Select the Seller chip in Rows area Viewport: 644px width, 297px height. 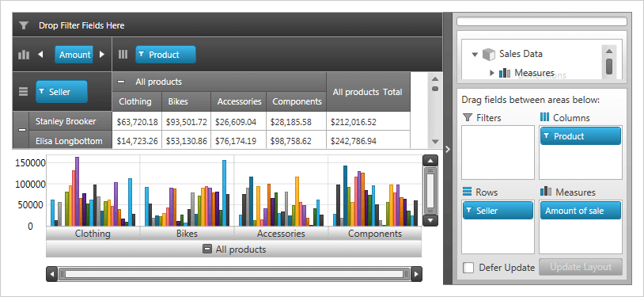click(x=498, y=211)
